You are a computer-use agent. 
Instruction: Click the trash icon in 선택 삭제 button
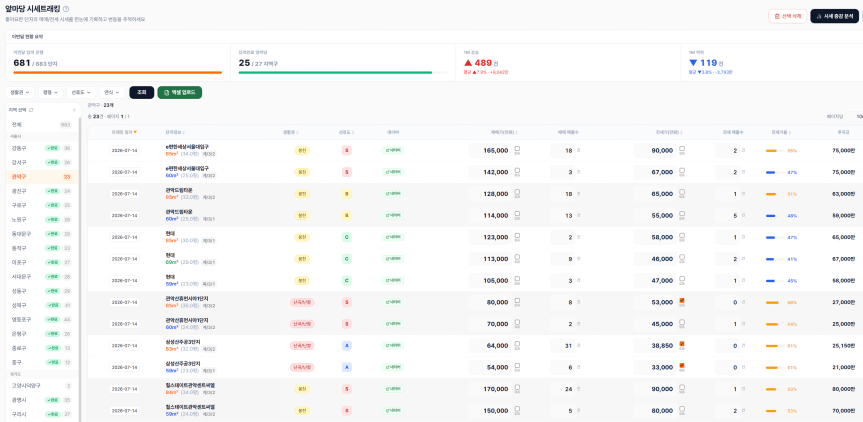pyautogui.click(x=777, y=17)
